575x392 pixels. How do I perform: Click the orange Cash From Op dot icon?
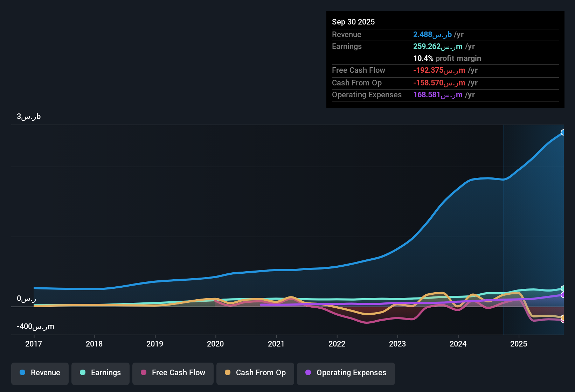pos(227,373)
